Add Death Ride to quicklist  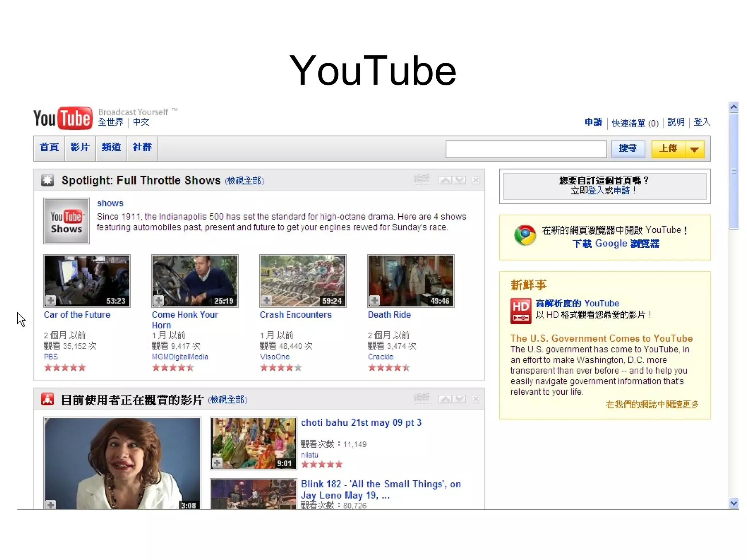click(x=375, y=301)
